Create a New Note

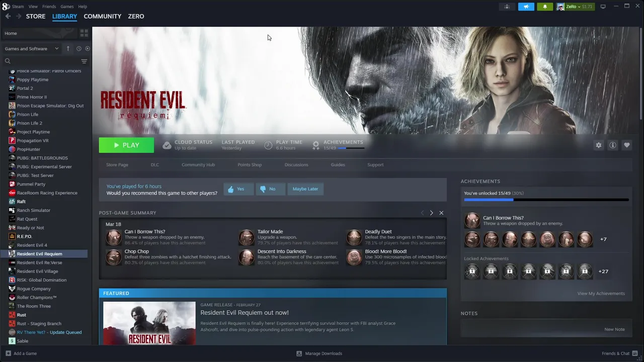614,329
